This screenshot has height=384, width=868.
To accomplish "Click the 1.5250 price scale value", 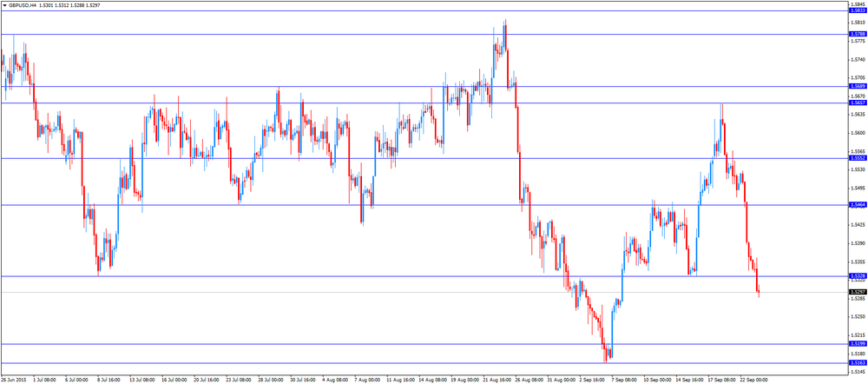I will [858, 317].
